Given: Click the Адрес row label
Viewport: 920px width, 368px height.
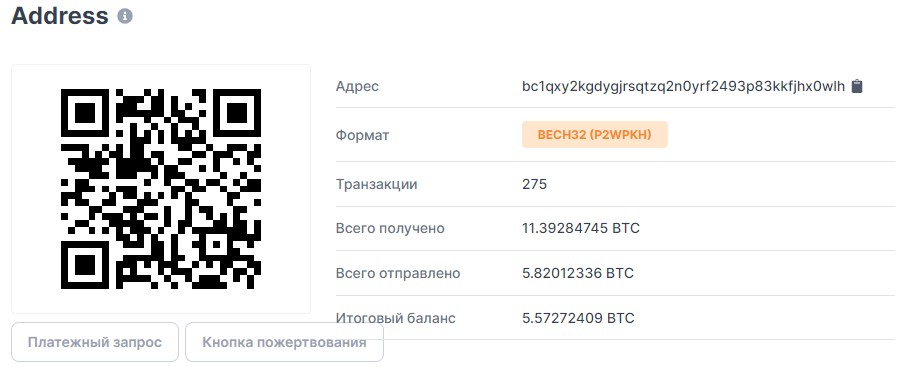Looking at the screenshot, I should [357, 87].
